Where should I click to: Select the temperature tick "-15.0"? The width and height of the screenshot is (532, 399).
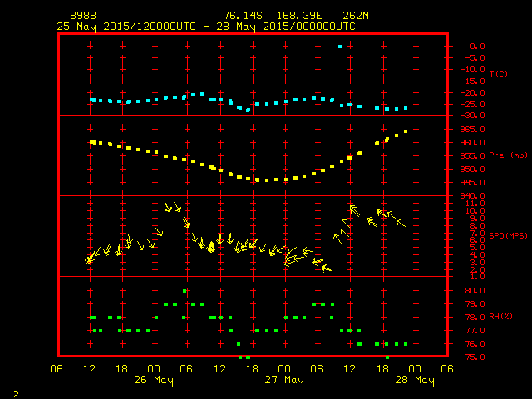tap(473, 81)
